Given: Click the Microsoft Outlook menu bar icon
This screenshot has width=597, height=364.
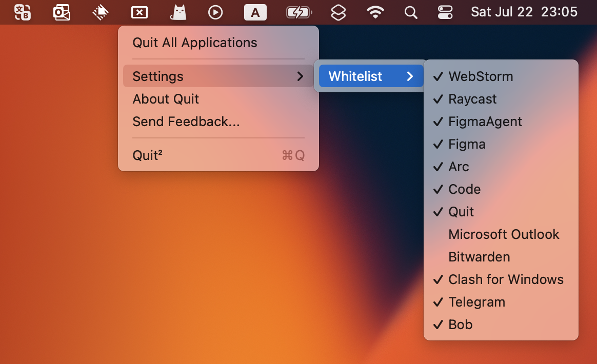Looking at the screenshot, I should coord(62,12).
